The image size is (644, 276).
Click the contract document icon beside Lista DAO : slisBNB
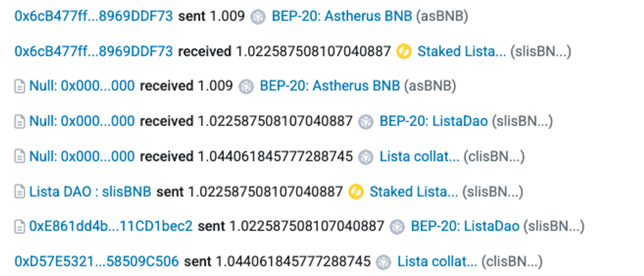pyautogui.click(x=20, y=192)
